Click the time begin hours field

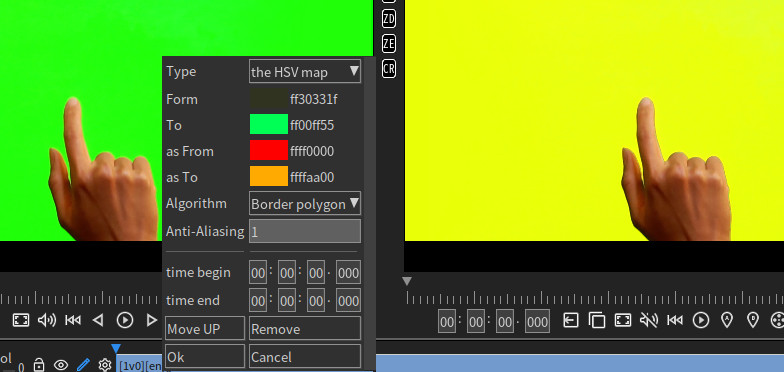pyautogui.click(x=258, y=272)
